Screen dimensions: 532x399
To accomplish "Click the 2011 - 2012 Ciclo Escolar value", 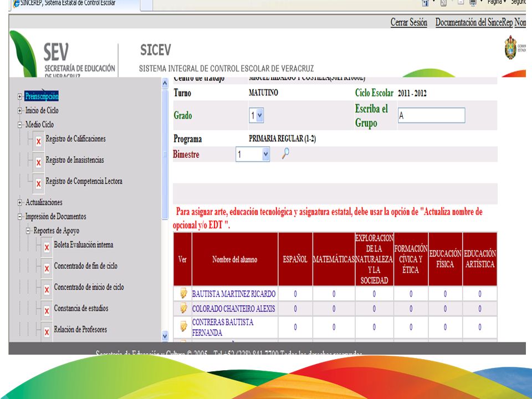I will [412, 93].
